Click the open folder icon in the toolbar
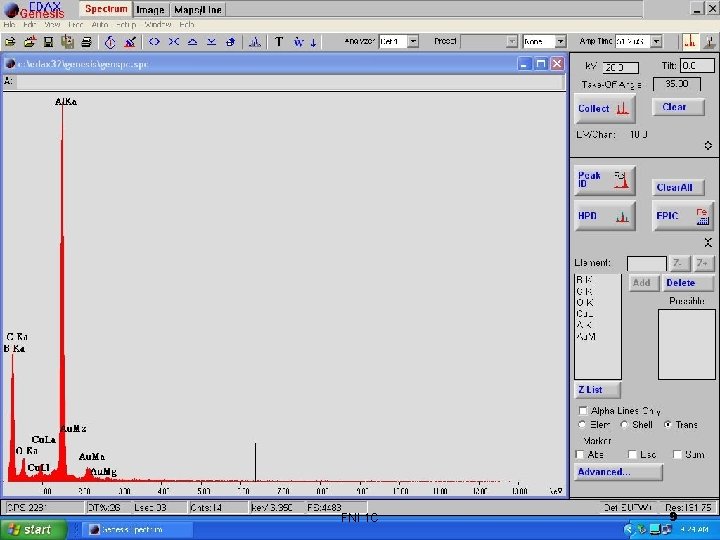Image resolution: width=720 pixels, height=540 pixels. coord(10,42)
